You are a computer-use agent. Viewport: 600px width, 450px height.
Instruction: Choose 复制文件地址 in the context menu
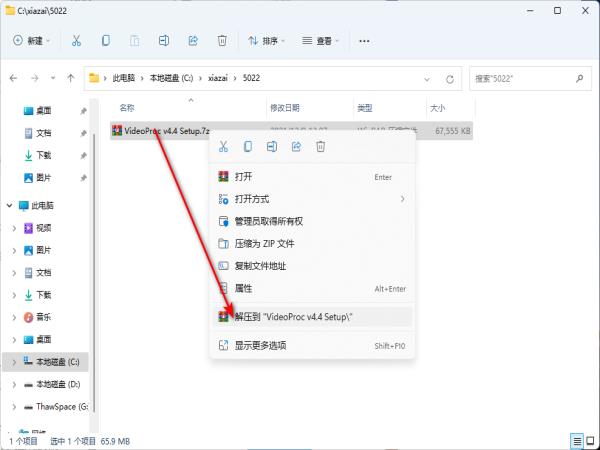pos(312,266)
